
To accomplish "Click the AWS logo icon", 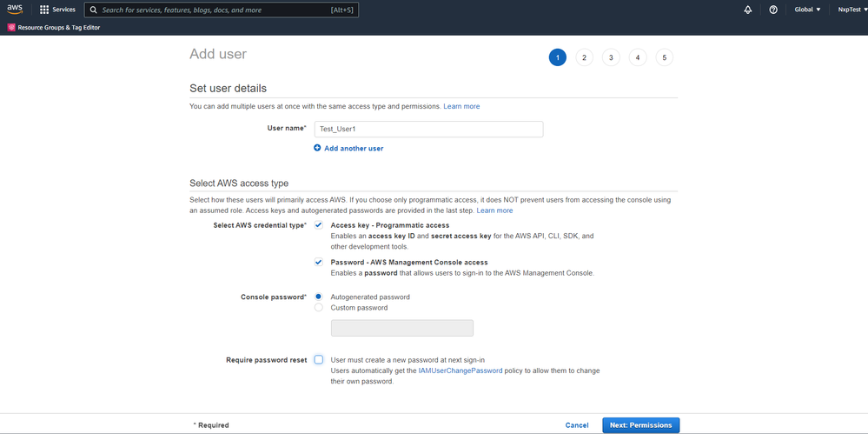I will click(15, 10).
